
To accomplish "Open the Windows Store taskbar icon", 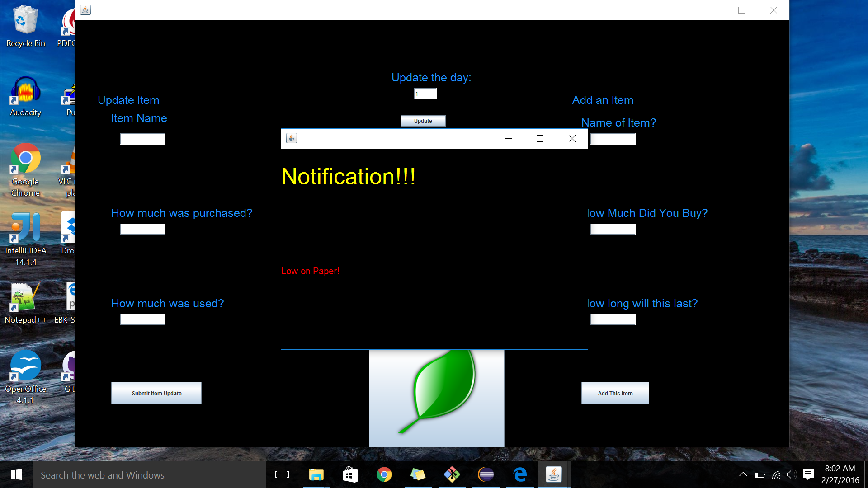I will 350,474.
